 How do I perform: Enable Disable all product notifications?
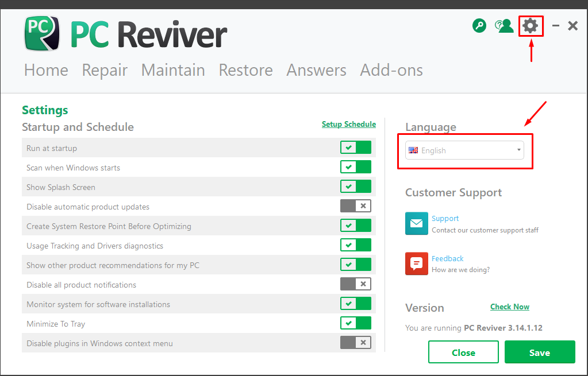(355, 284)
